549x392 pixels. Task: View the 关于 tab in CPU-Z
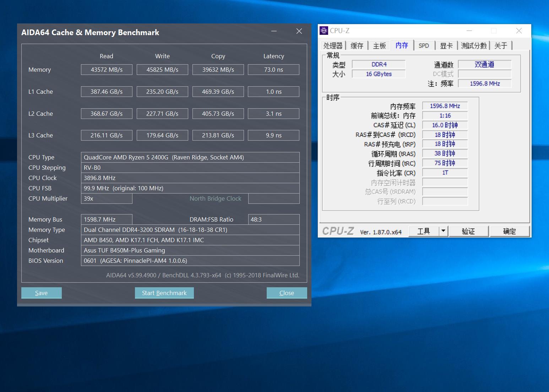click(501, 45)
